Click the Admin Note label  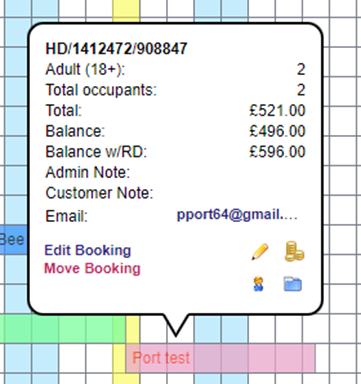(88, 172)
